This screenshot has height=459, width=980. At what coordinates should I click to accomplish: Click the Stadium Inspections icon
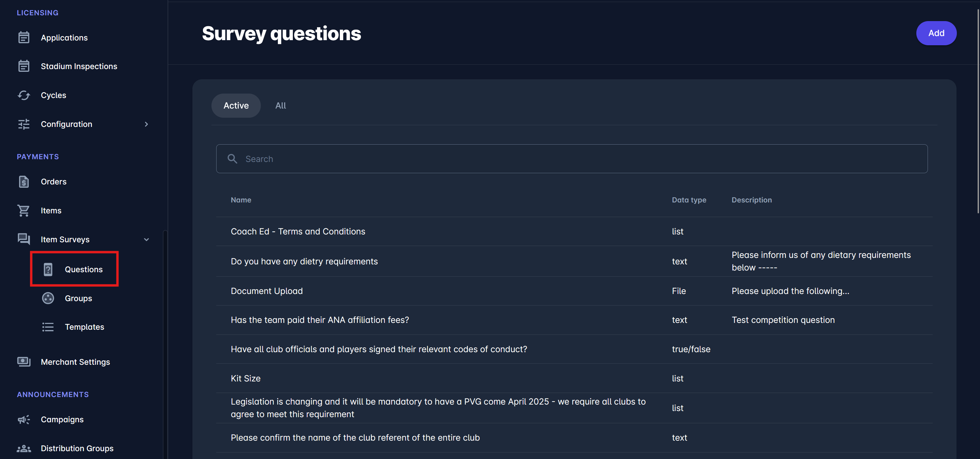click(x=23, y=66)
